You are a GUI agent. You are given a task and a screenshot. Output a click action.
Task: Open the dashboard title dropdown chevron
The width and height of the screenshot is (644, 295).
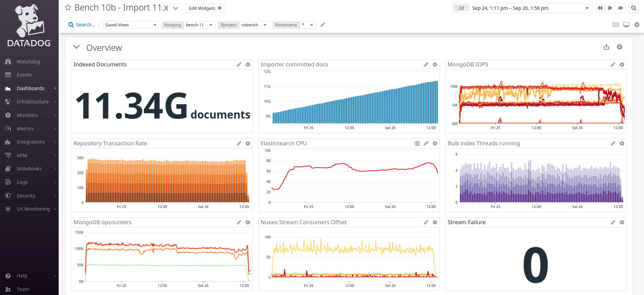tap(176, 8)
